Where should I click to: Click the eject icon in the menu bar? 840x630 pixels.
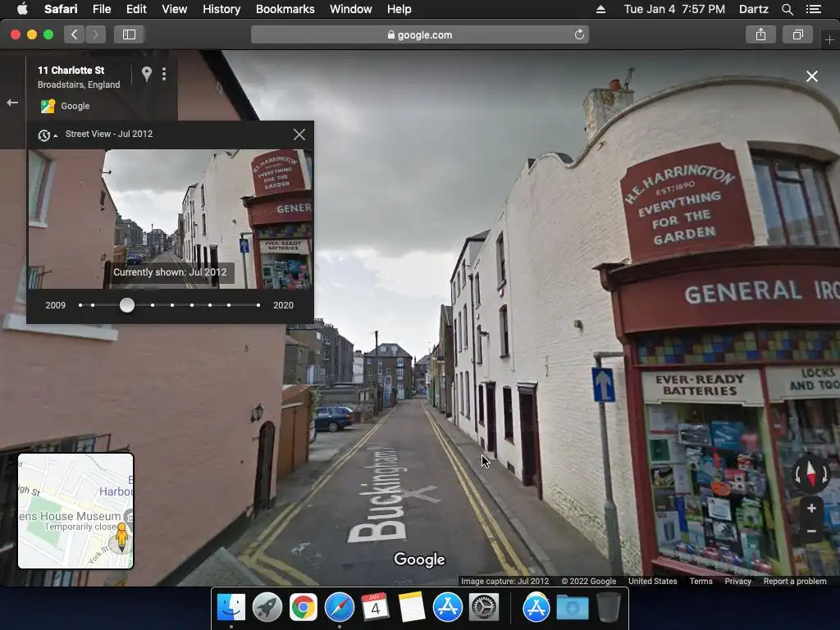click(x=600, y=9)
